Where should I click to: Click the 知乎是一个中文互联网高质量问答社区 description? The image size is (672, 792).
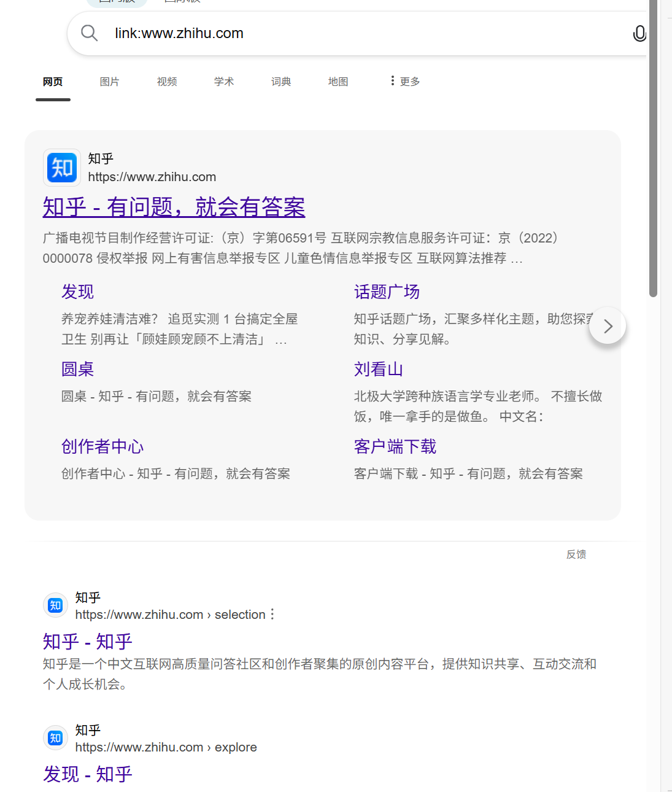(x=320, y=674)
